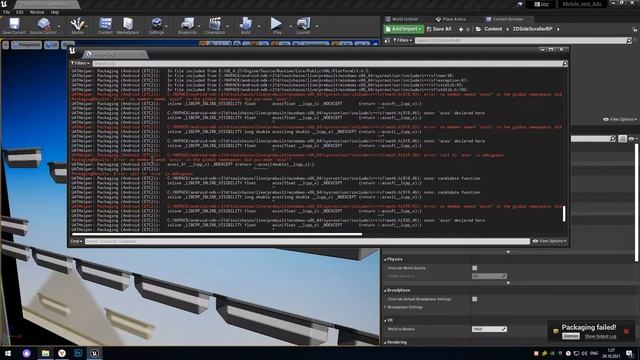Go forward in Content Browser history

click(468, 29)
